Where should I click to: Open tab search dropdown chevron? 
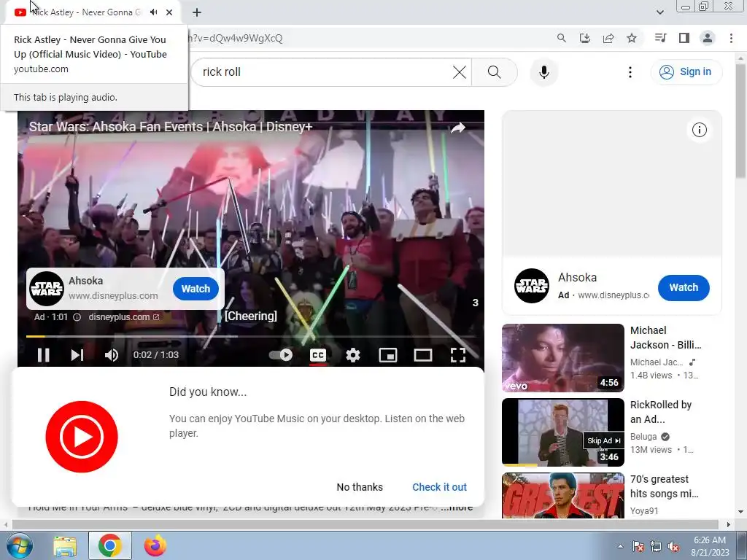click(x=659, y=12)
